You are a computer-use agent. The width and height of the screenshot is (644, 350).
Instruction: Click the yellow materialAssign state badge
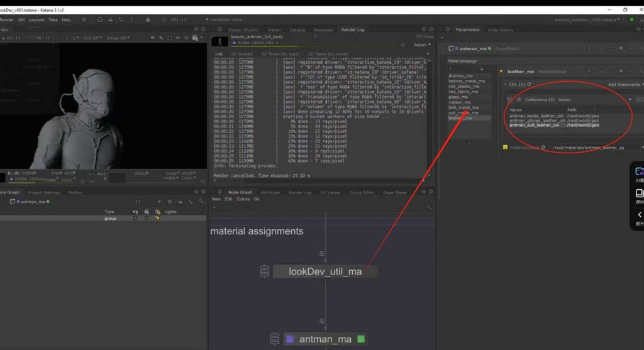[506, 147]
